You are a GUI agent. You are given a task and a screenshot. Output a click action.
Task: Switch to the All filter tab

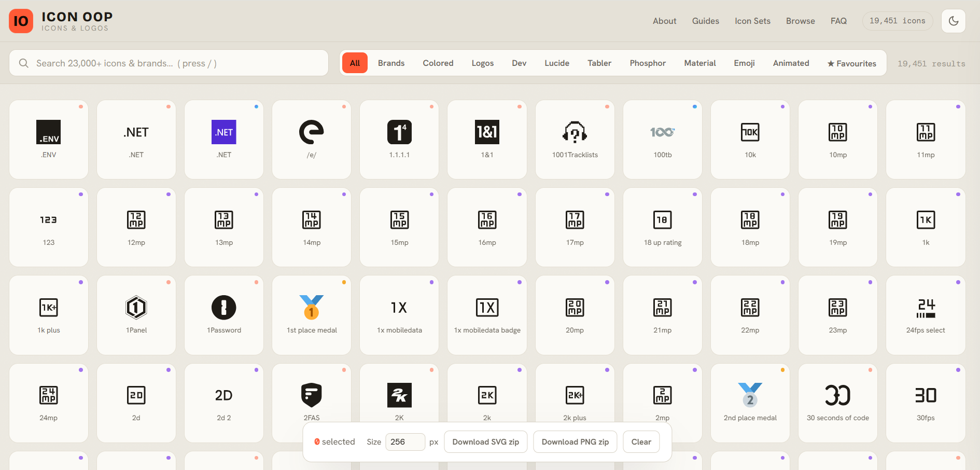coord(355,63)
